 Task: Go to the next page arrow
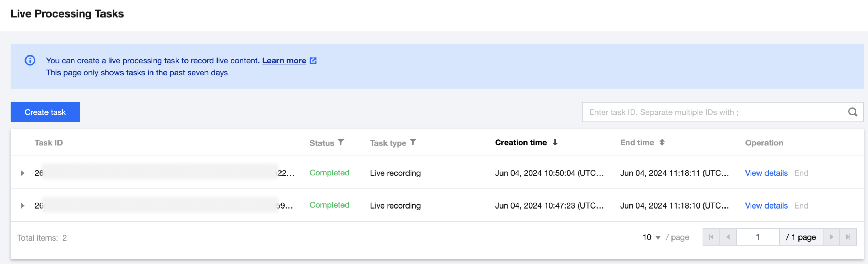coord(831,237)
